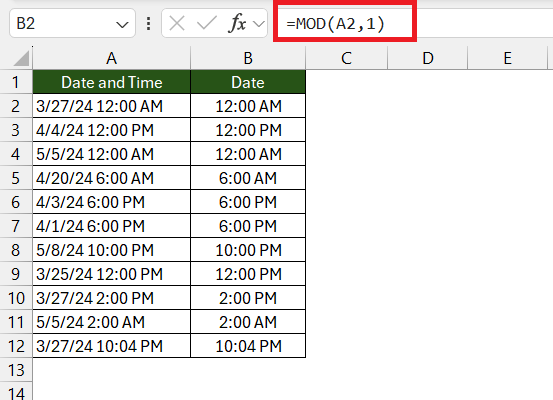Select cell '3/27/24 10:04 PM'
The image size is (553, 400).
click(x=111, y=346)
